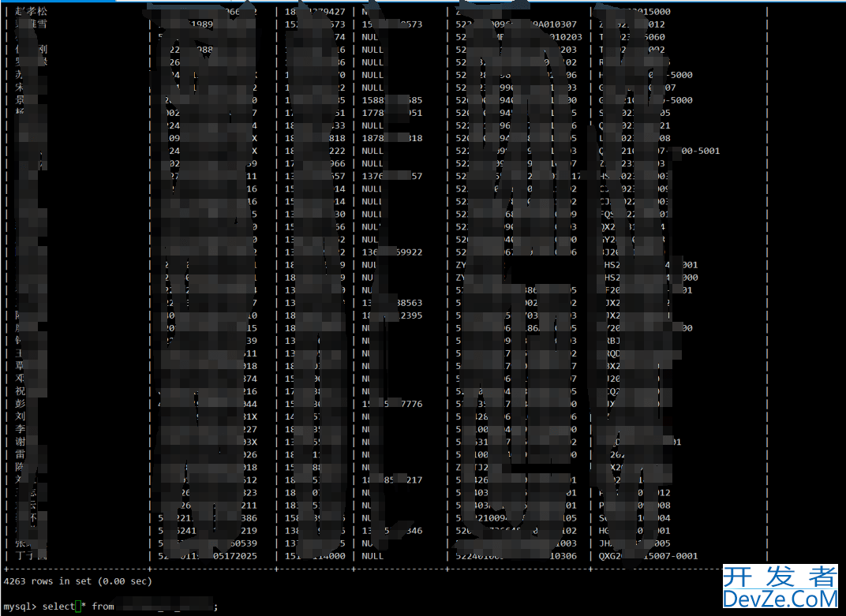Click the value ending 9A010307
This screenshot has width=846, height=616.
pyautogui.click(x=516, y=24)
